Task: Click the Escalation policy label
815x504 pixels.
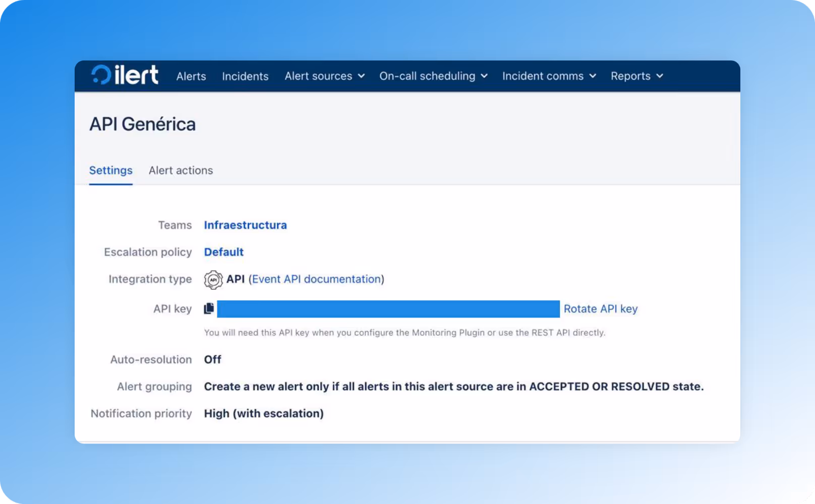Action: [148, 252]
